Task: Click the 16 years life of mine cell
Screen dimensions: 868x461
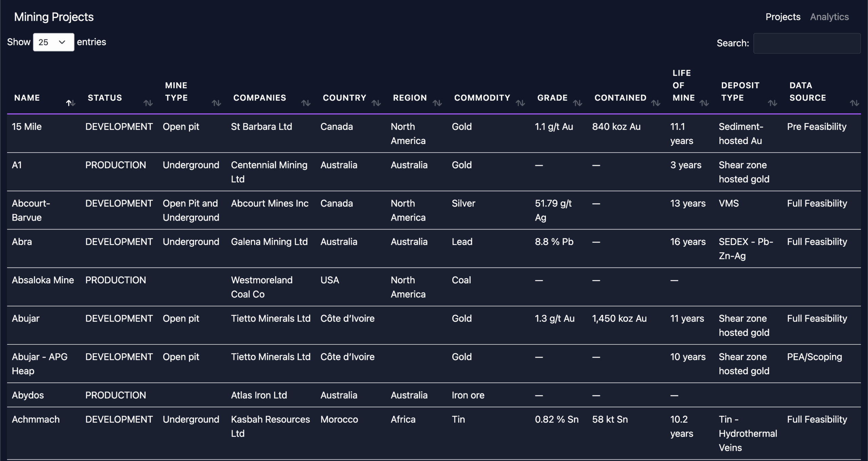Action: (x=688, y=242)
